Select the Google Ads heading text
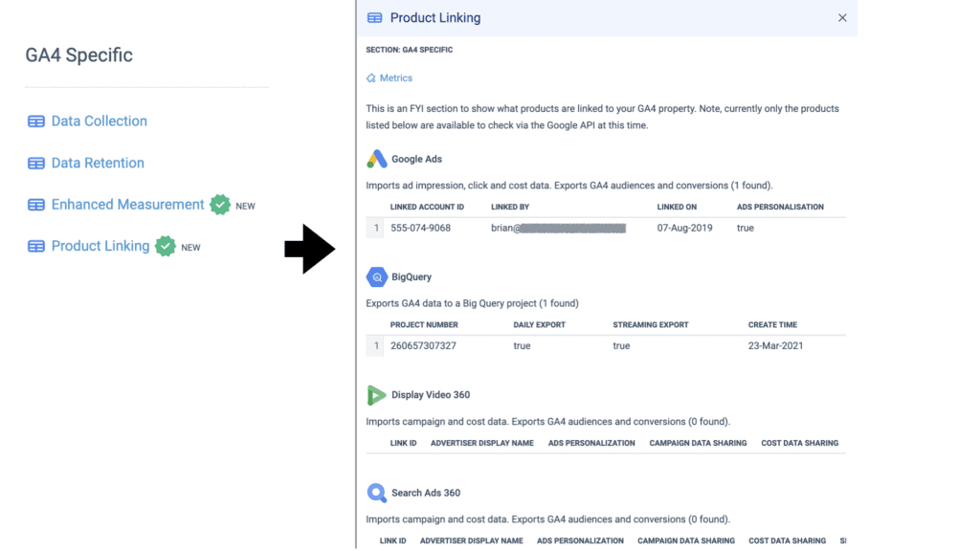The height and width of the screenshot is (551, 980). 417,160
